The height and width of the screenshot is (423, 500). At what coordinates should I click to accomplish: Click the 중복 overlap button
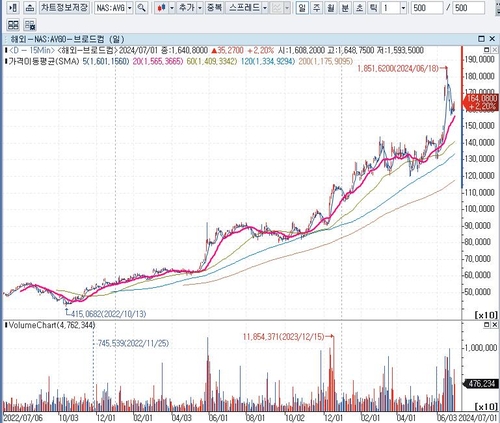[x=214, y=8]
